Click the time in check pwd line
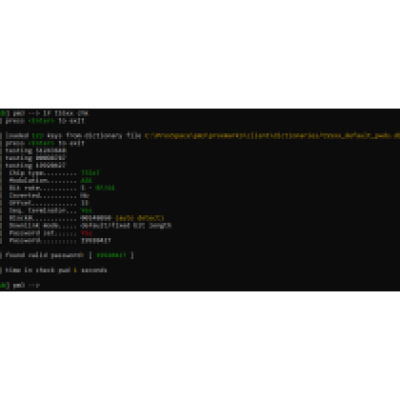The height and width of the screenshot is (400, 400). coord(56,270)
